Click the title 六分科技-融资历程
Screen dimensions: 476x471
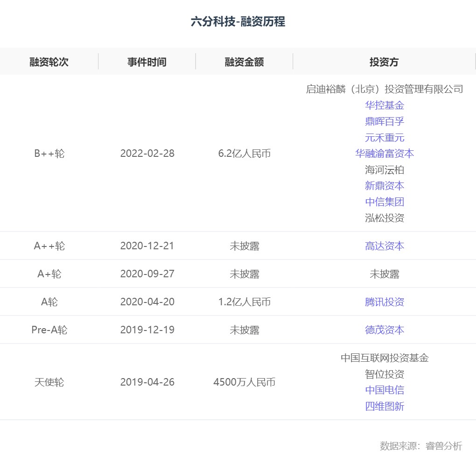coord(238,21)
